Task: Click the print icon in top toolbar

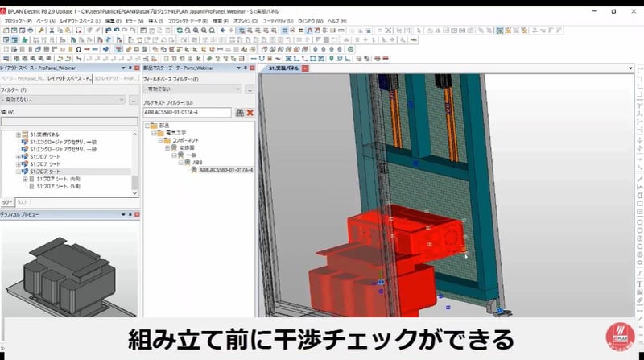Action: tap(31, 31)
